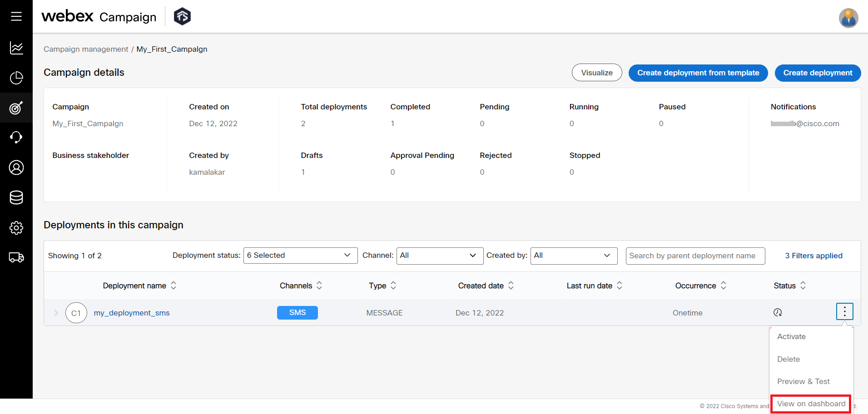Select the analytics line chart sidebar icon
The width and height of the screenshot is (868, 414).
(16, 48)
